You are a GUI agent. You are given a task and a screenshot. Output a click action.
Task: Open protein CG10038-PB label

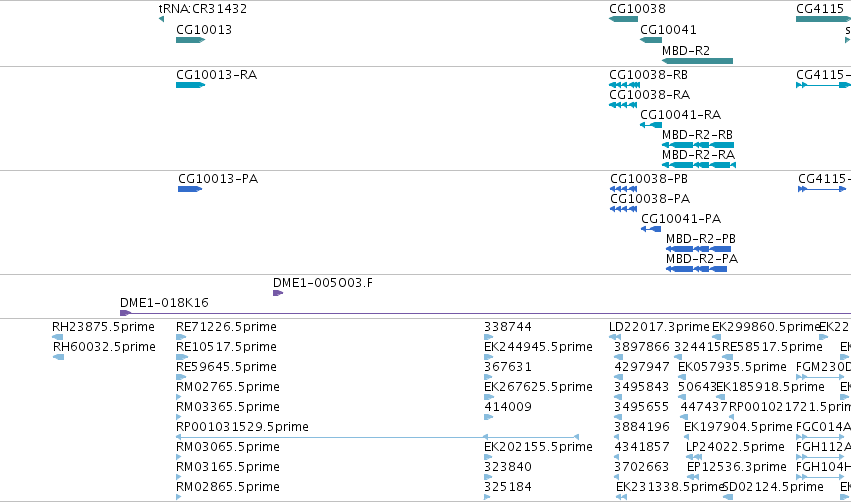[x=649, y=179]
